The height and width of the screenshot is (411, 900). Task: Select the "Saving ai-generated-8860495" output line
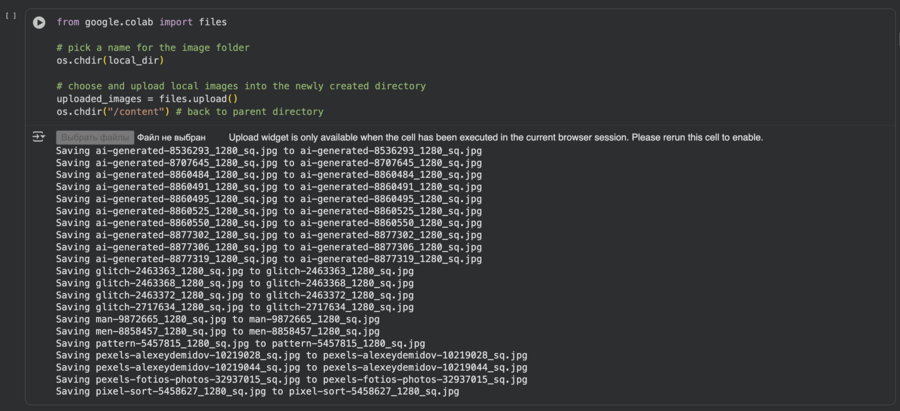[268, 198]
